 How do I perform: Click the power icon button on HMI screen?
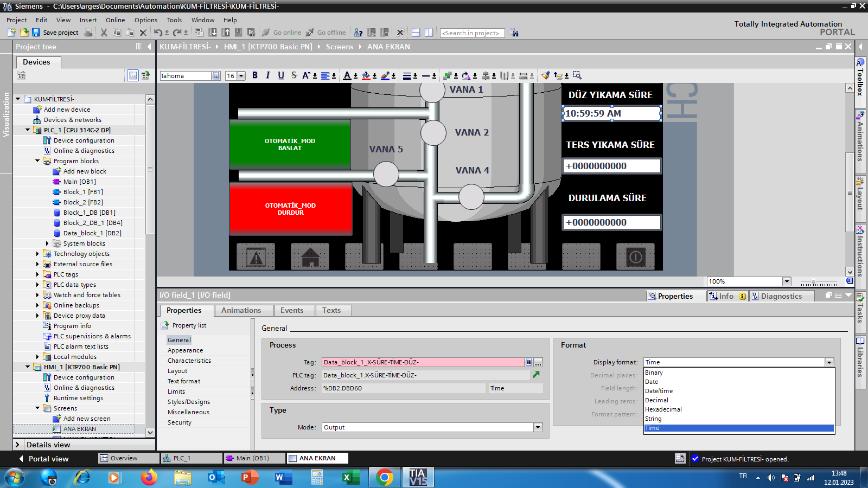coord(635,256)
